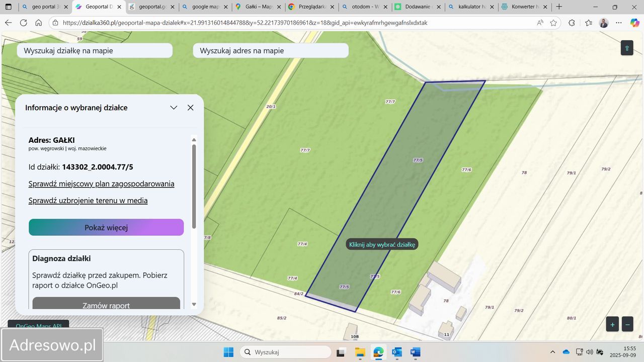This screenshot has width=644, height=362.
Task: Open browser extensions menu
Action: click(x=572, y=23)
